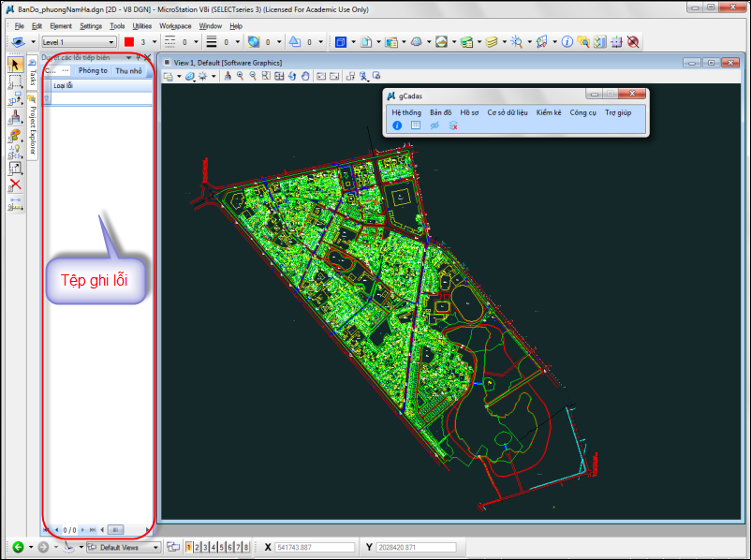Screen dimensions: 751x560
Task: Toggle view 2 button
Action: (x=198, y=547)
